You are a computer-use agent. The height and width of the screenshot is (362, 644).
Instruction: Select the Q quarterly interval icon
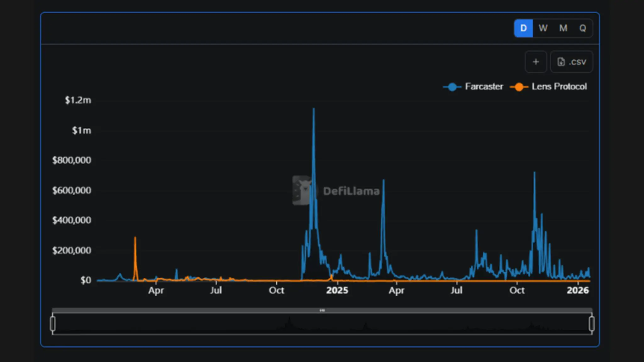583,28
